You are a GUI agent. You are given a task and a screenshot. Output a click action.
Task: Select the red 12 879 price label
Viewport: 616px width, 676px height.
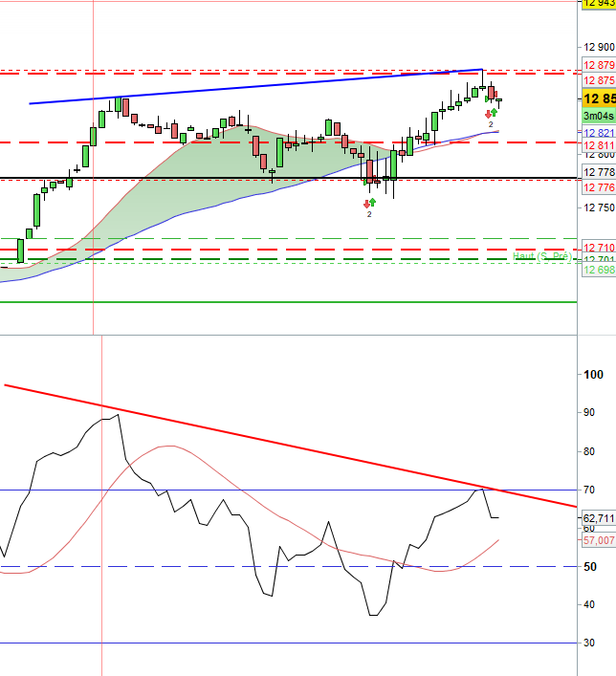coord(599,65)
